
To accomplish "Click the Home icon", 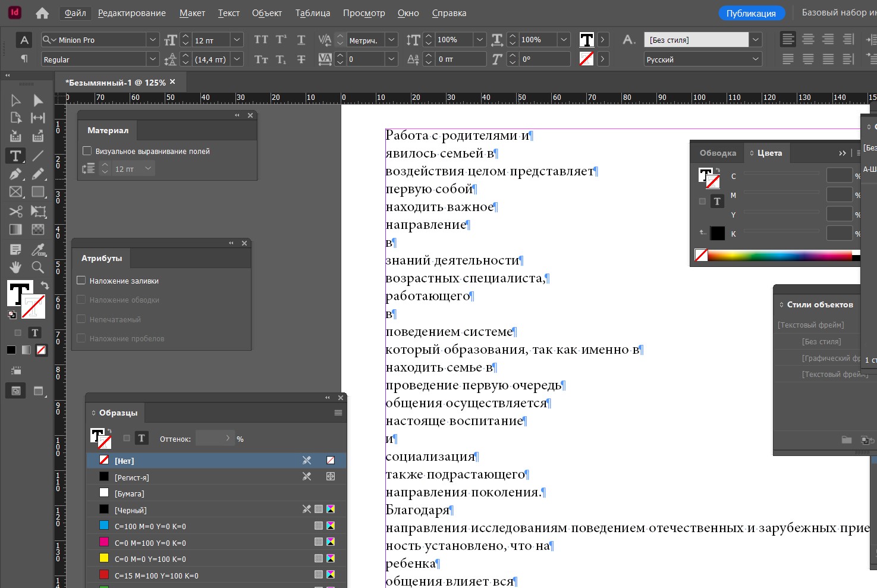I will [x=42, y=13].
